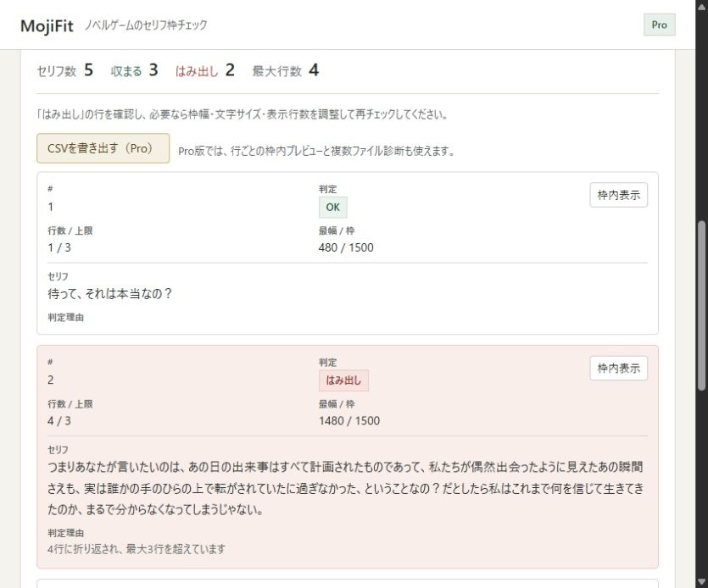The height and width of the screenshot is (588, 708).
Task: Click the vertical scrollbar thumb
Action: click(702, 306)
